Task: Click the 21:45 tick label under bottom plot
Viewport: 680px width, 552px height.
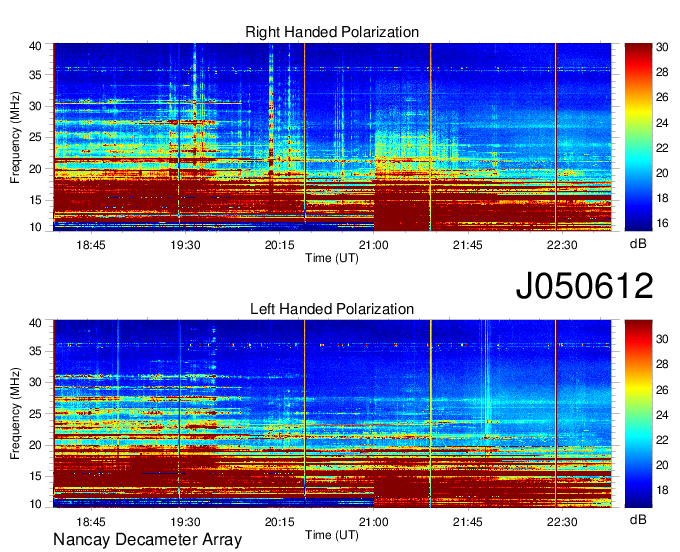Action: point(468,522)
